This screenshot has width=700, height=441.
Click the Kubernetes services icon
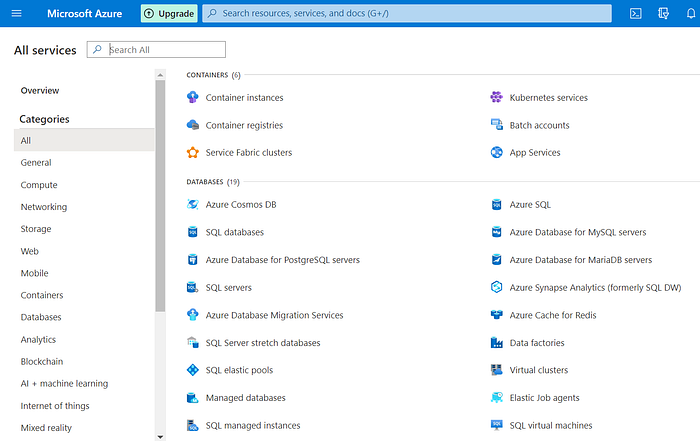[496, 97]
